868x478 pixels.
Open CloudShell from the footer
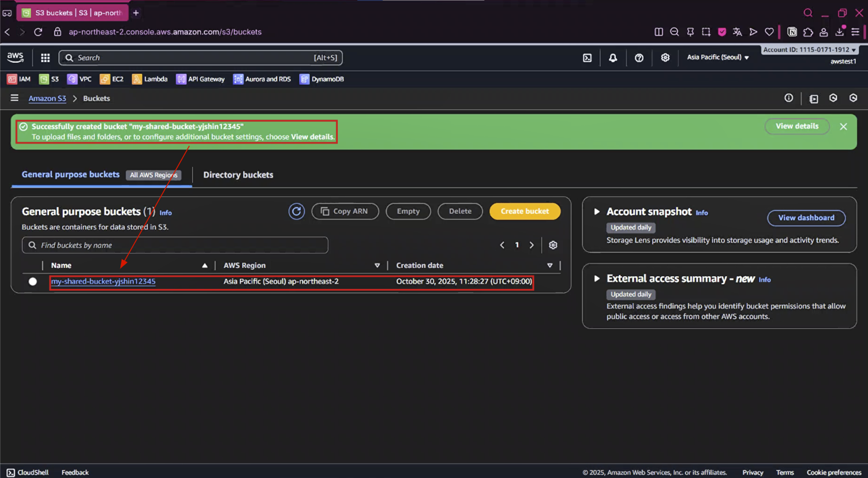[28, 472]
